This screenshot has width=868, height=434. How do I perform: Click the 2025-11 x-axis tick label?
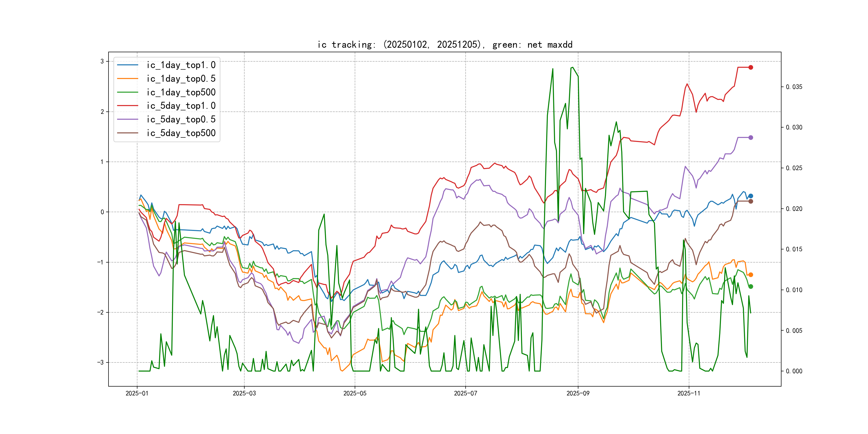point(689,393)
